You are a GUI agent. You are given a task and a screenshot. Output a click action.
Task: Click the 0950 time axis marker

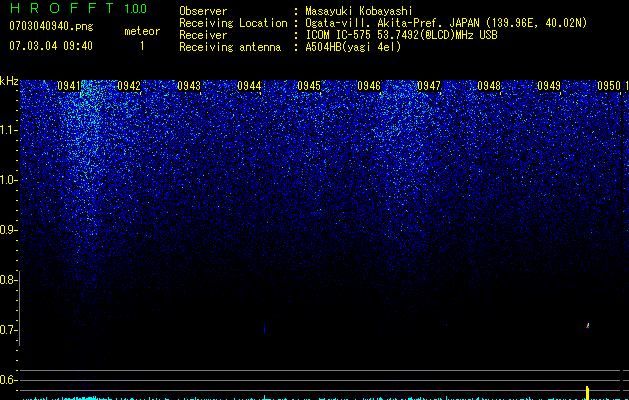(x=609, y=86)
